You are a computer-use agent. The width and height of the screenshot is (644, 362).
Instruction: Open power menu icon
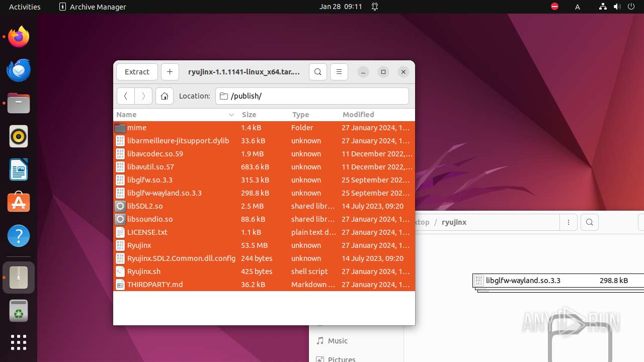631,7
